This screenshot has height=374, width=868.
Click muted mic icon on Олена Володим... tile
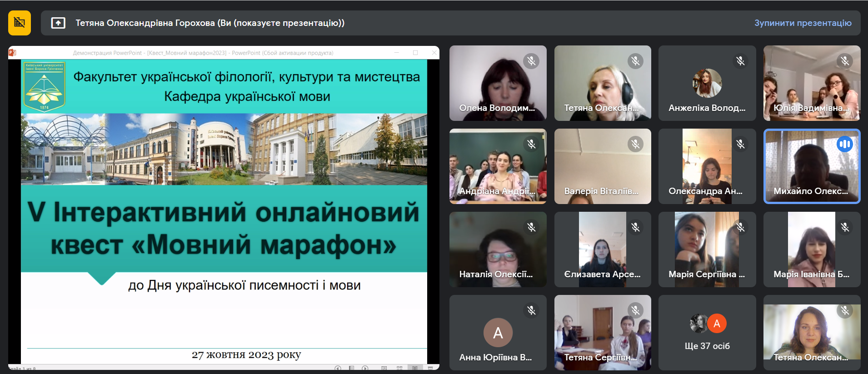click(x=531, y=61)
